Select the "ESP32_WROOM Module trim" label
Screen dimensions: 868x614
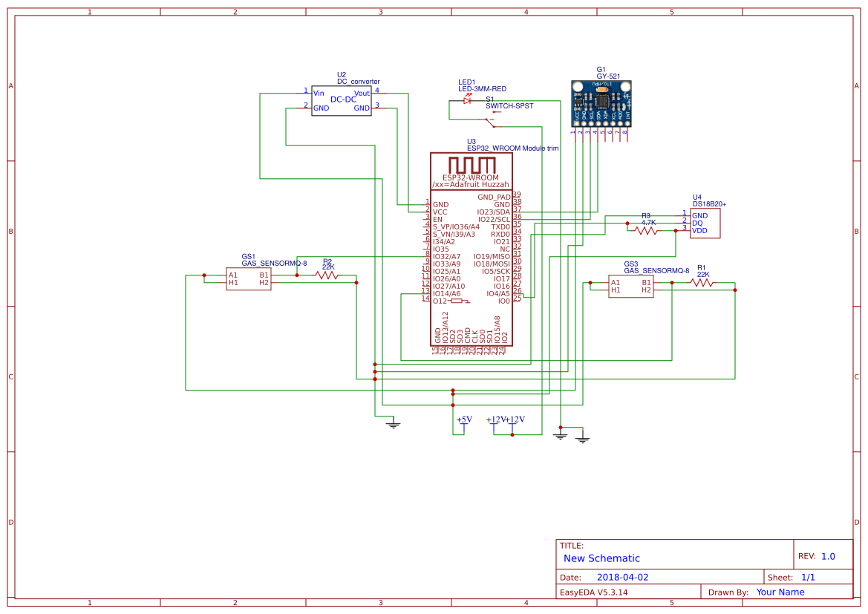click(512, 148)
